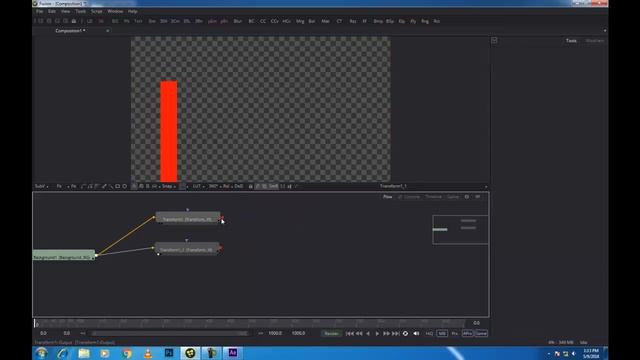
Task: Switch to the Timeline tab
Action: pos(433,197)
